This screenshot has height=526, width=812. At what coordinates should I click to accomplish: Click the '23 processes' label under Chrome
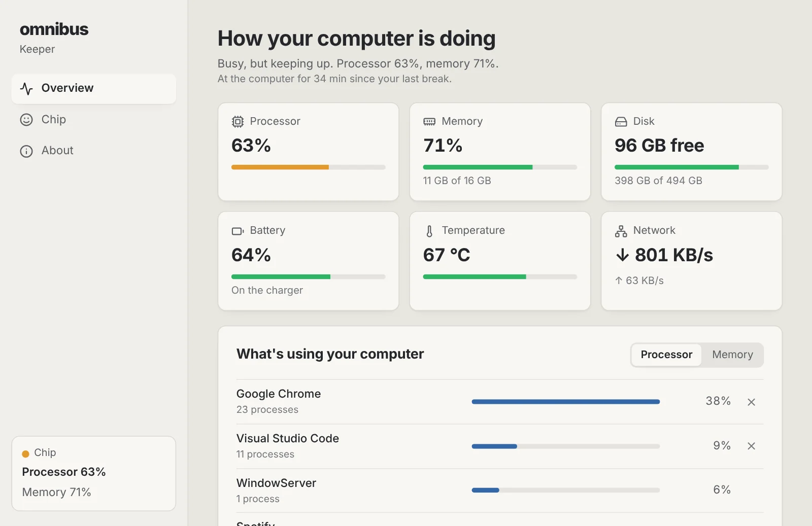tap(267, 409)
